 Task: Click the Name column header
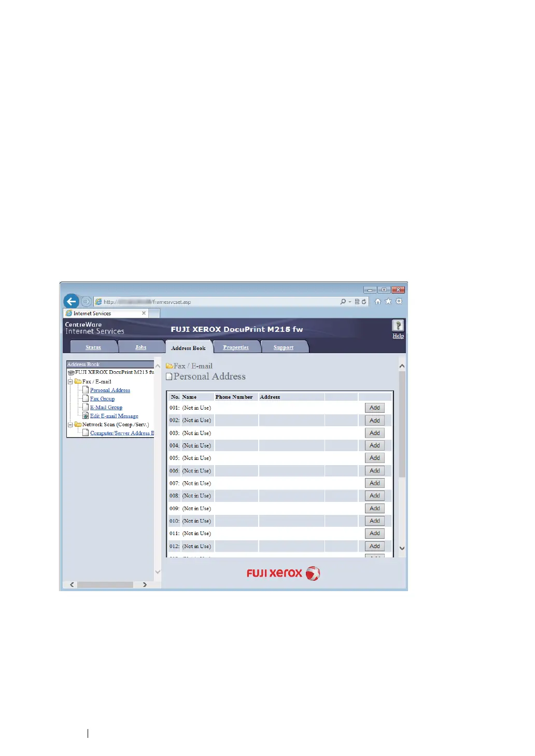click(x=189, y=397)
